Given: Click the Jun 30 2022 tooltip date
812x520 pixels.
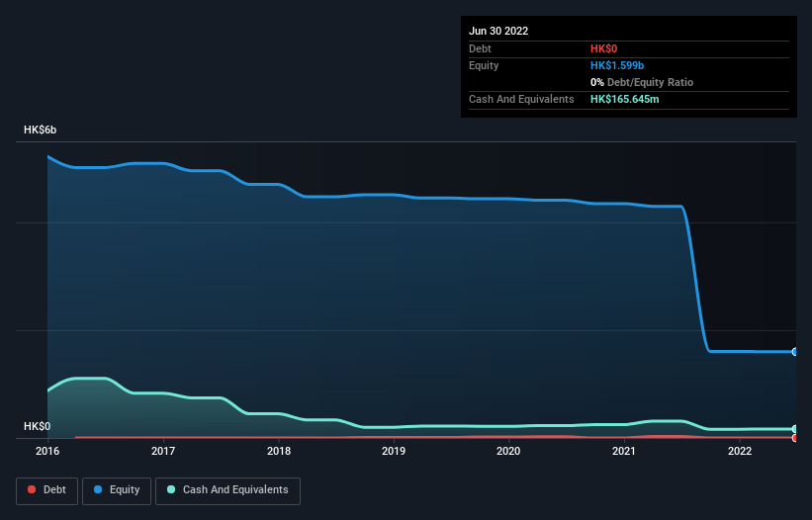Looking at the screenshot, I should tap(498, 31).
